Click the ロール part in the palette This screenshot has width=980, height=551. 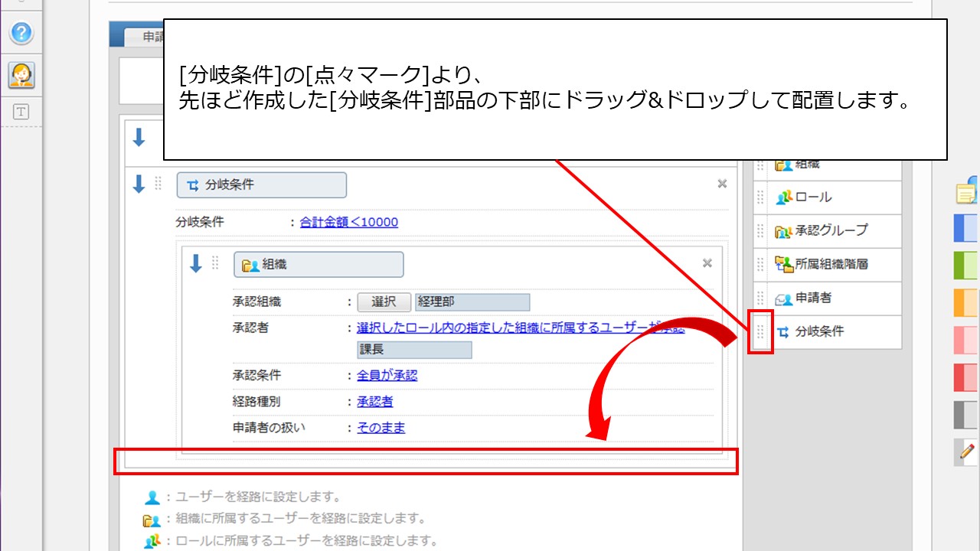813,197
